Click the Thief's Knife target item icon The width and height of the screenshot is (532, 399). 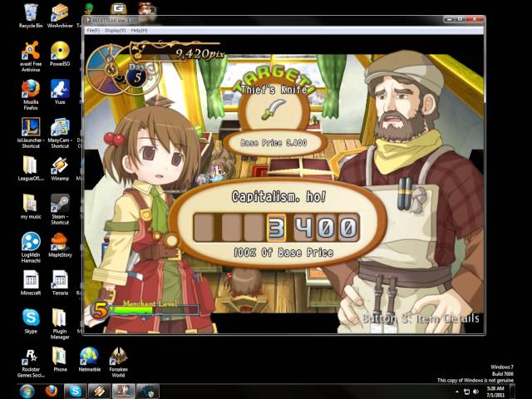(273, 110)
